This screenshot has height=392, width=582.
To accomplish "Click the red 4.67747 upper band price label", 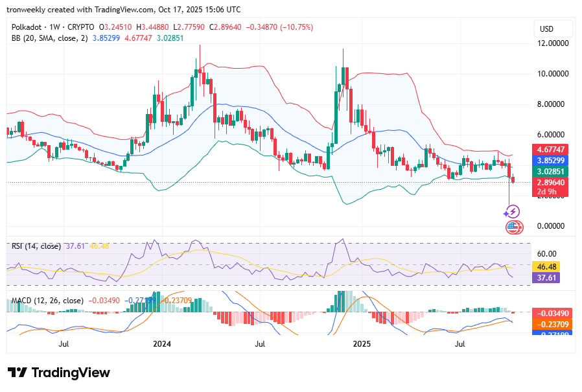I will tap(552, 148).
